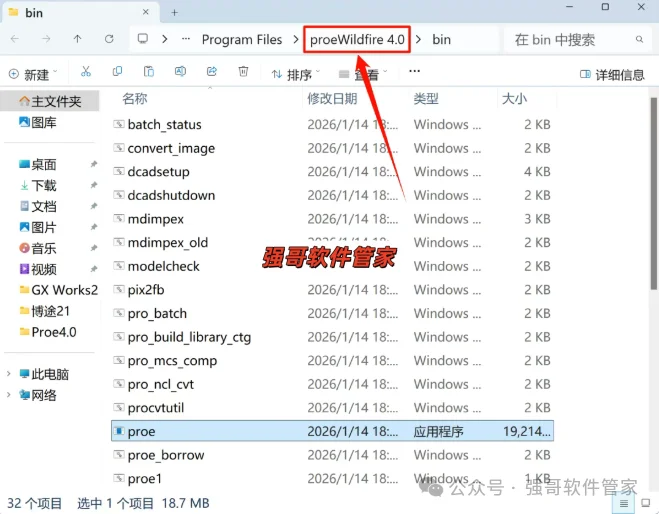Open the Proe4.0 folder in sidebar
Image resolution: width=659 pixels, height=514 pixels.
pyautogui.click(x=48, y=332)
